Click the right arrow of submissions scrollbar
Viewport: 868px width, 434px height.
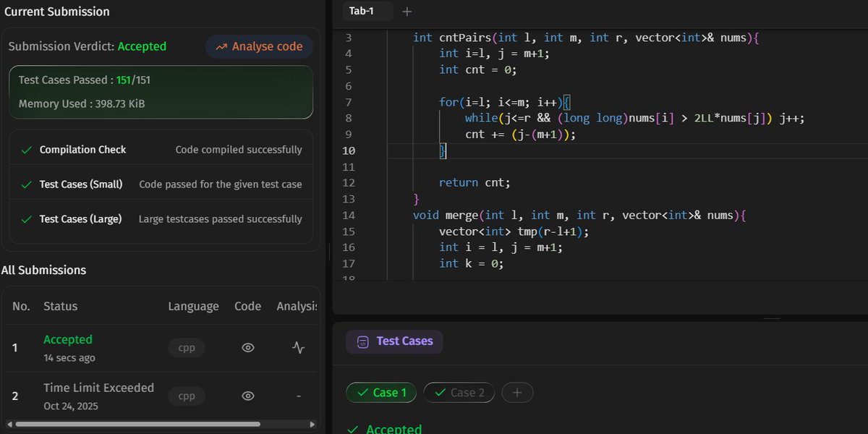tap(312, 424)
